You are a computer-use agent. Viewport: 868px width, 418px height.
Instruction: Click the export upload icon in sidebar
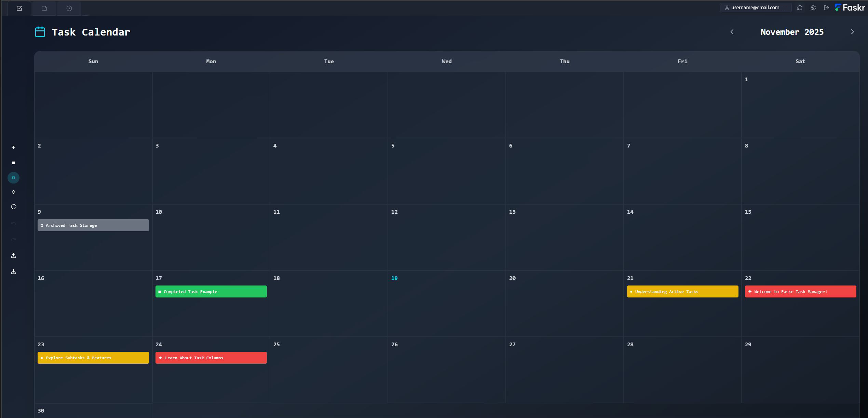[x=13, y=255]
